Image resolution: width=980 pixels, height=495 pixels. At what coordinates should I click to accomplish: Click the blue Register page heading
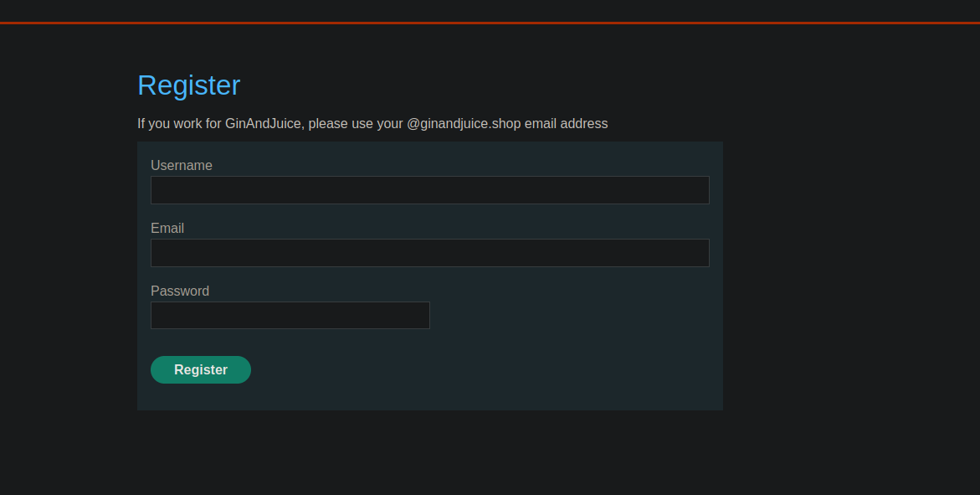coord(188,85)
